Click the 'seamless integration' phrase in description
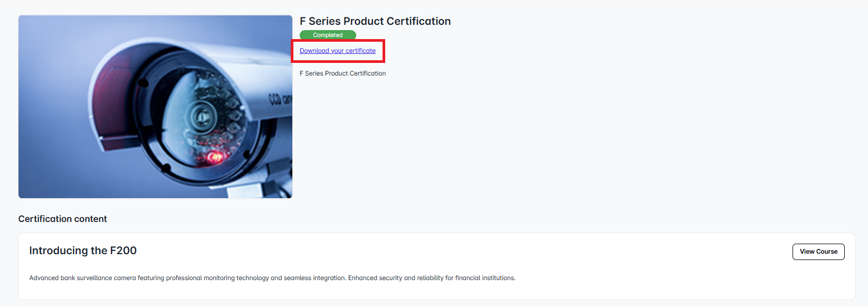Viewport: 868px width, 306px height. [x=314, y=278]
